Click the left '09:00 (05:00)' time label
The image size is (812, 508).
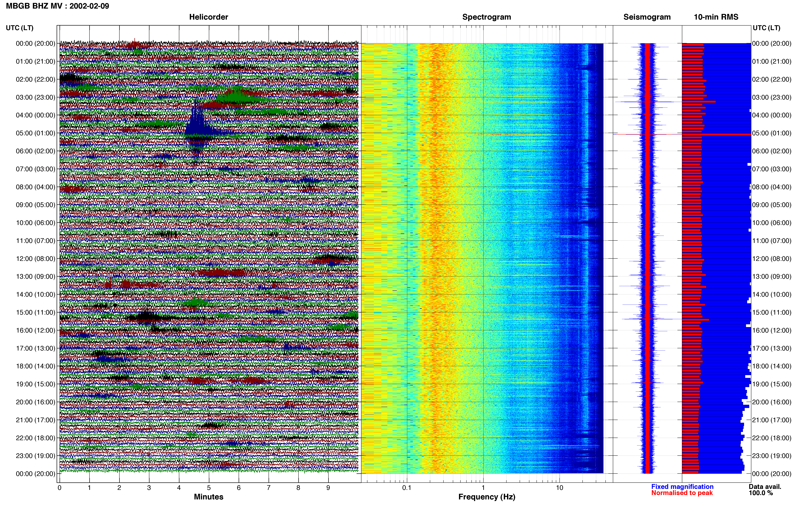pyautogui.click(x=36, y=205)
